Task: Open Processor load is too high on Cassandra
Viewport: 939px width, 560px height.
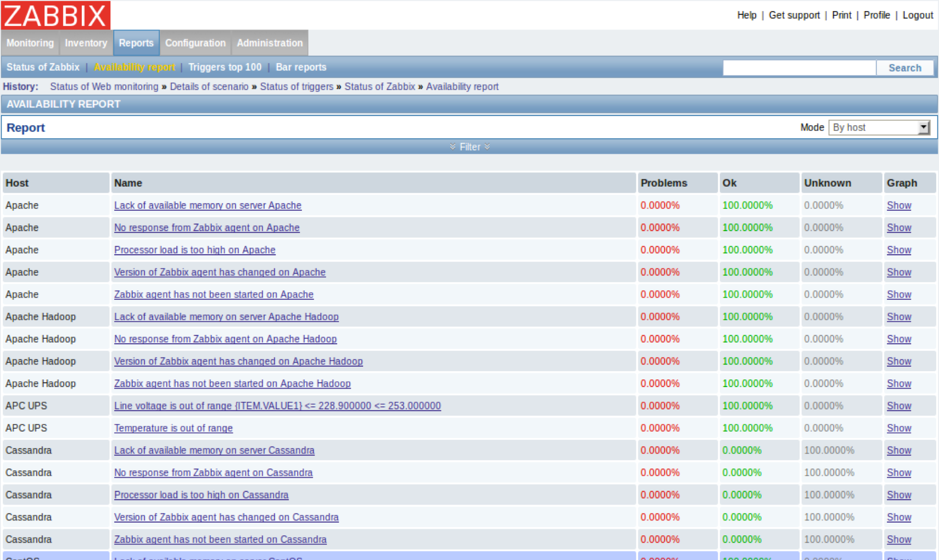Action: pyautogui.click(x=201, y=495)
